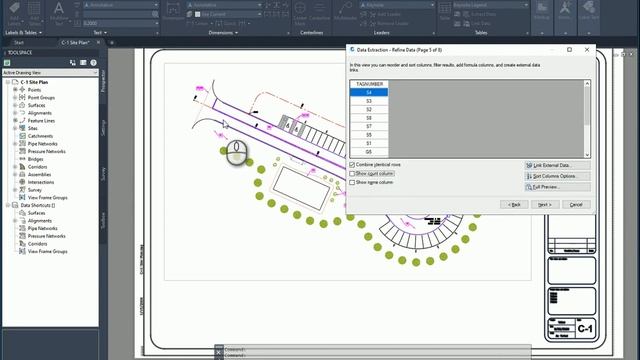Select Pressure Networks under C-1 Site Plan
640x360 pixels.
pos(47,151)
